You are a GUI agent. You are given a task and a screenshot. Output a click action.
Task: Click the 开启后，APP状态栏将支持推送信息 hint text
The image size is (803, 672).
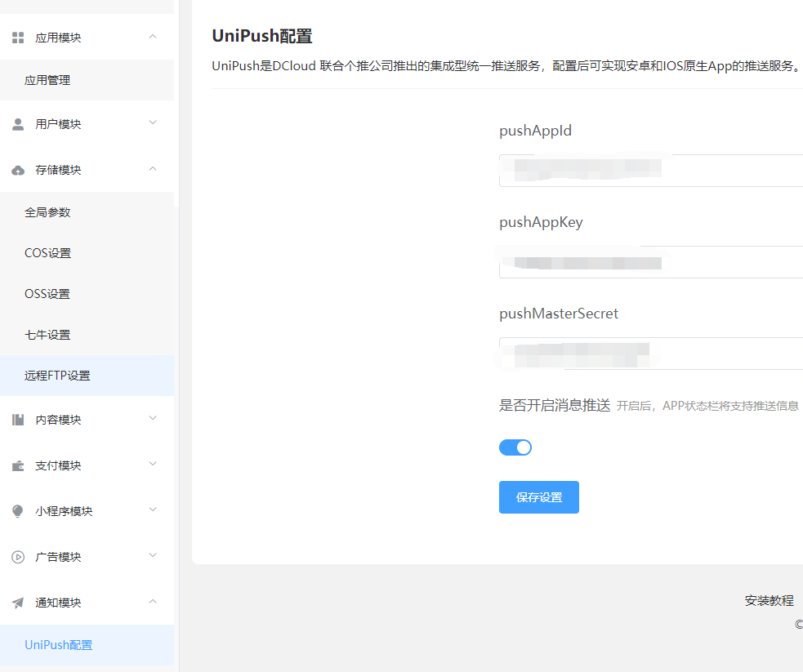point(707,407)
